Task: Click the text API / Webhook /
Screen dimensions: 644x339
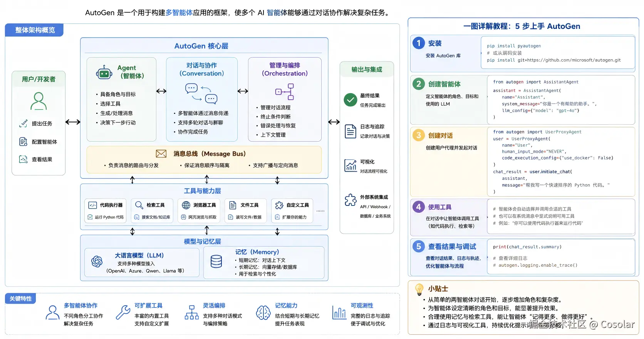Action: click(x=375, y=207)
